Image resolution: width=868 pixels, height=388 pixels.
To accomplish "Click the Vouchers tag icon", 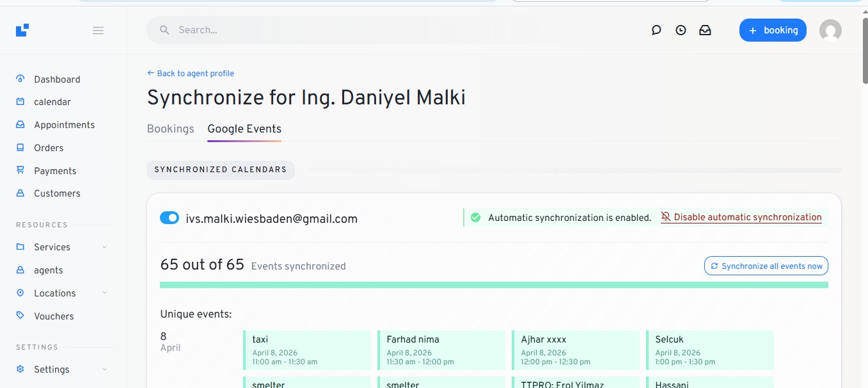I will coord(20,316).
